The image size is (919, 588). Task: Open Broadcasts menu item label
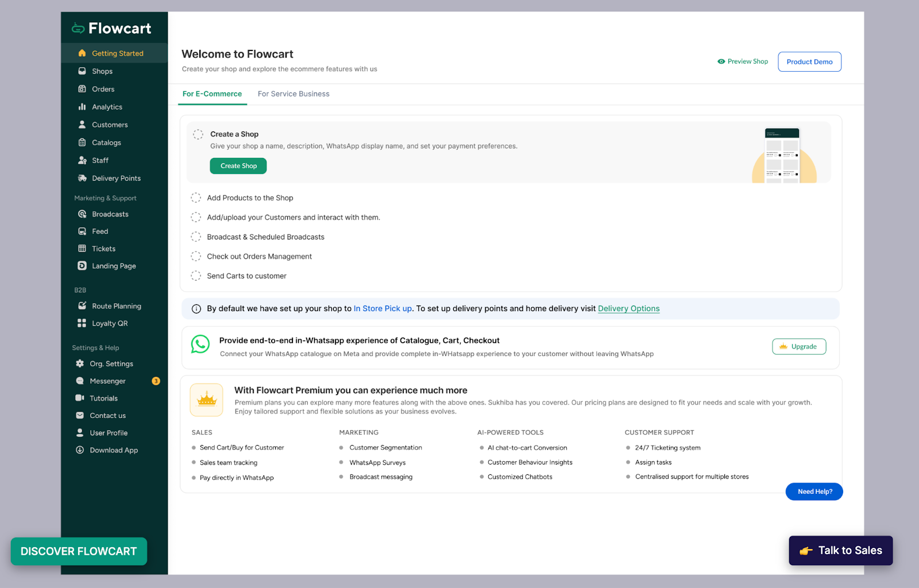point(110,214)
